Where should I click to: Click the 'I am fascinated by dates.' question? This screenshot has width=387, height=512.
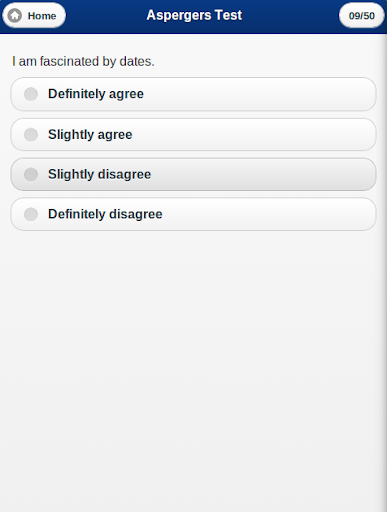click(83, 61)
